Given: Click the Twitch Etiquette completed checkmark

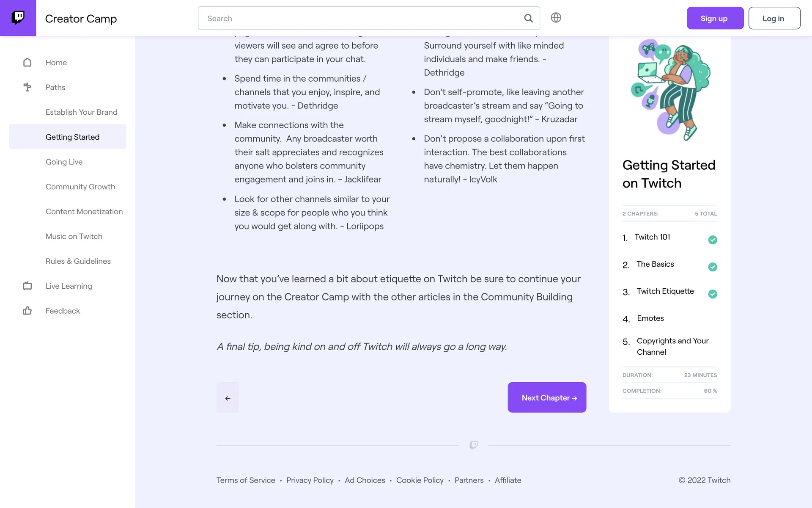Looking at the screenshot, I should point(713,294).
